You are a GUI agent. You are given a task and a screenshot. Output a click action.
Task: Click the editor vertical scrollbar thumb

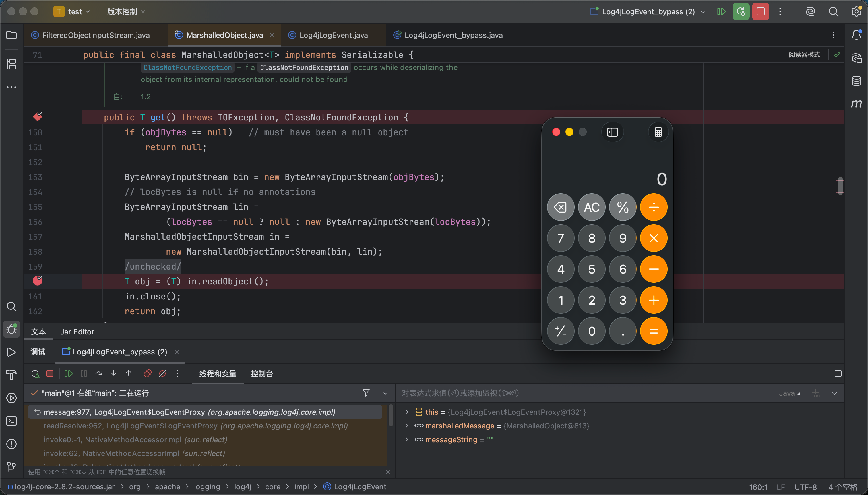(x=840, y=185)
